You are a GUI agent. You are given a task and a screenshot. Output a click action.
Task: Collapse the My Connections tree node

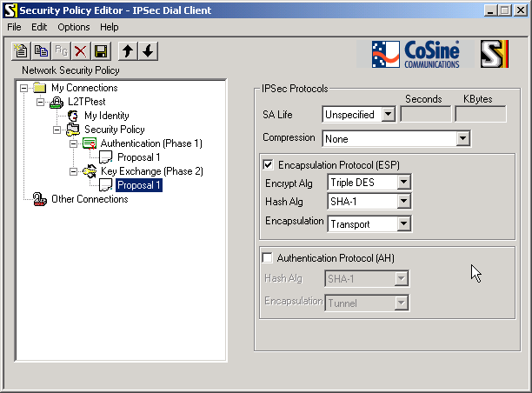click(x=23, y=88)
